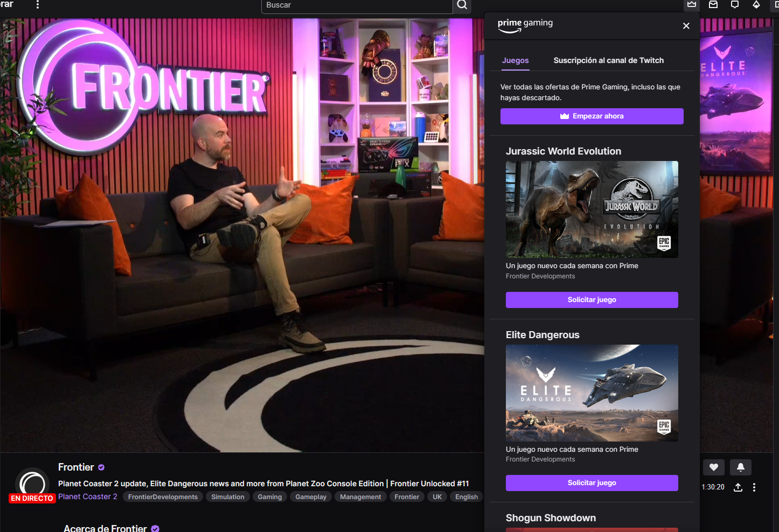Click Frontier channel avatar
Image resolution: width=779 pixels, height=532 pixels.
(32, 483)
